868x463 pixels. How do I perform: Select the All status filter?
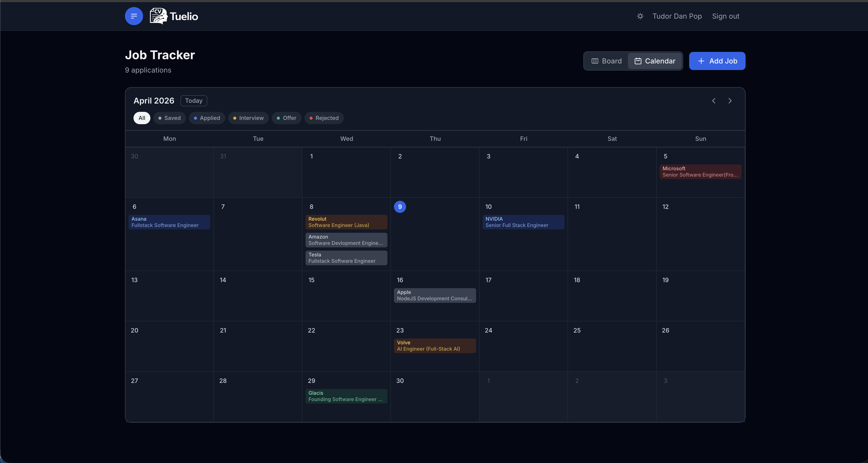point(142,118)
